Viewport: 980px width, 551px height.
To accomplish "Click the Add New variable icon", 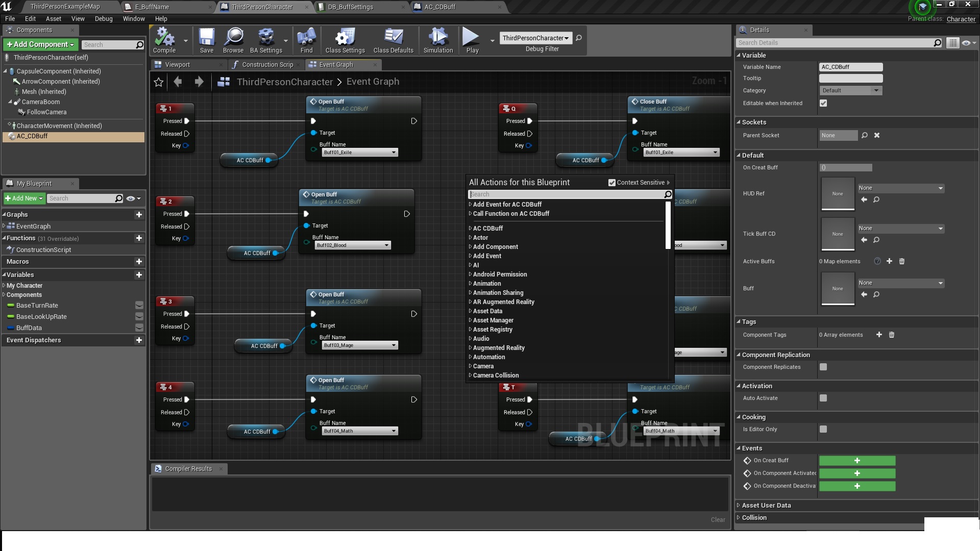I will pyautogui.click(x=139, y=274).
